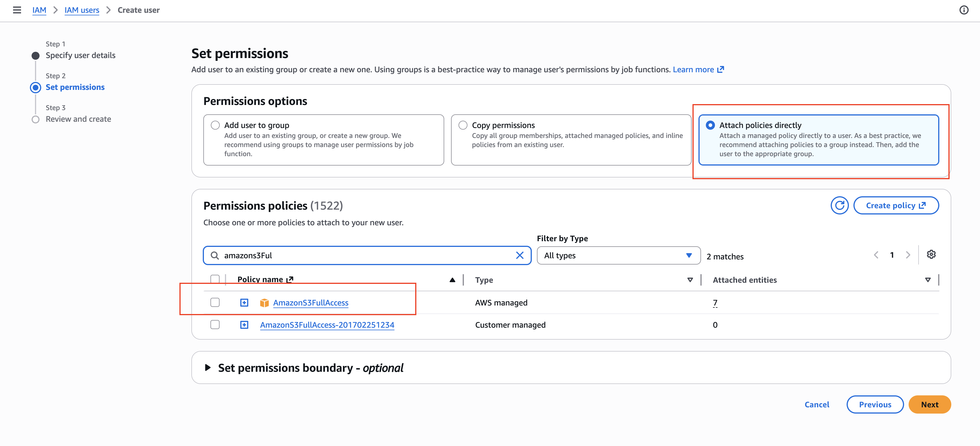
Task: Click the policy search input field
Action: tap(367, 255)
